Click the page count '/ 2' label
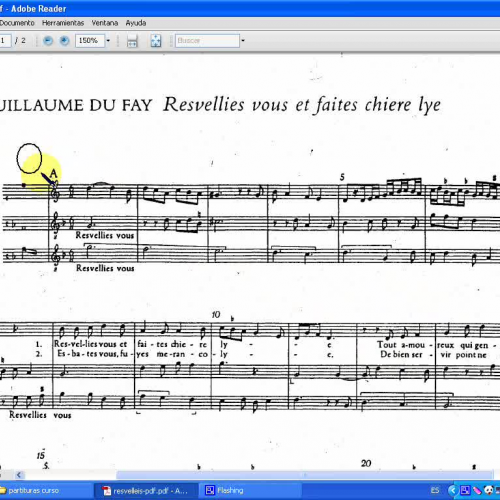The image size is (500, 500). [x=20, y=41]
